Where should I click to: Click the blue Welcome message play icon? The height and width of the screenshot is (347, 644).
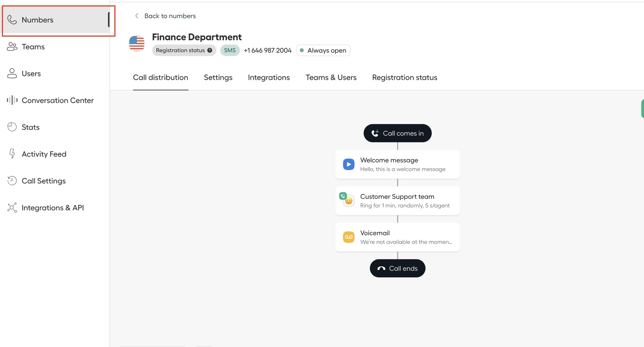[x=349, y=164]
